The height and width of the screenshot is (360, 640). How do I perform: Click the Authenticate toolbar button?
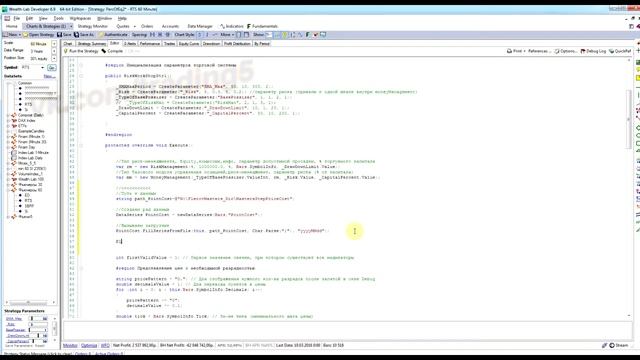coord(113,35)
